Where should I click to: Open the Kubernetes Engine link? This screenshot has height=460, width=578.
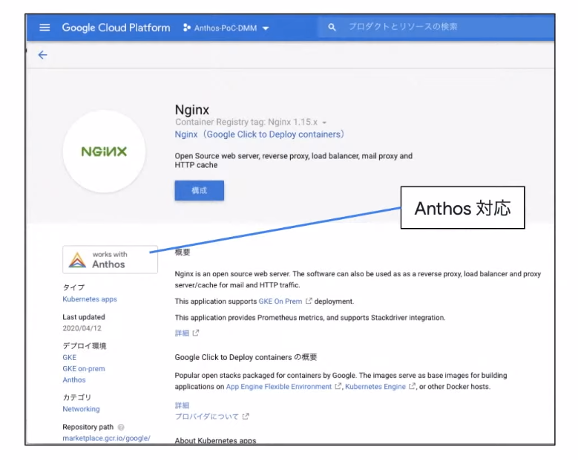click(375, 386)
